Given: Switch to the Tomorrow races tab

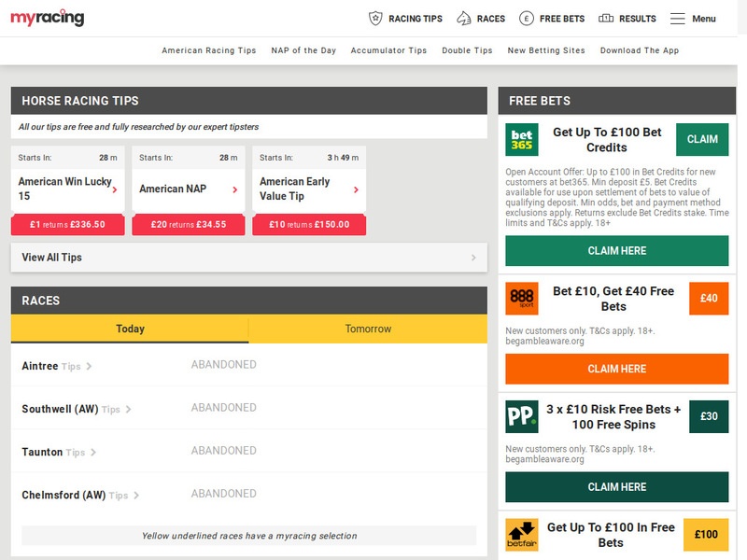Looking at the screenshot, I should (368, 329).
